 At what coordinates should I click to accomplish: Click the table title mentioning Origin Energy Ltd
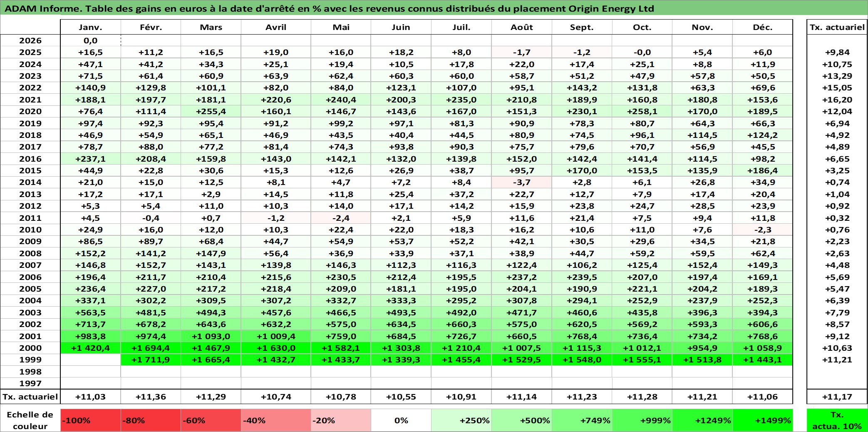tap(329, 8)
